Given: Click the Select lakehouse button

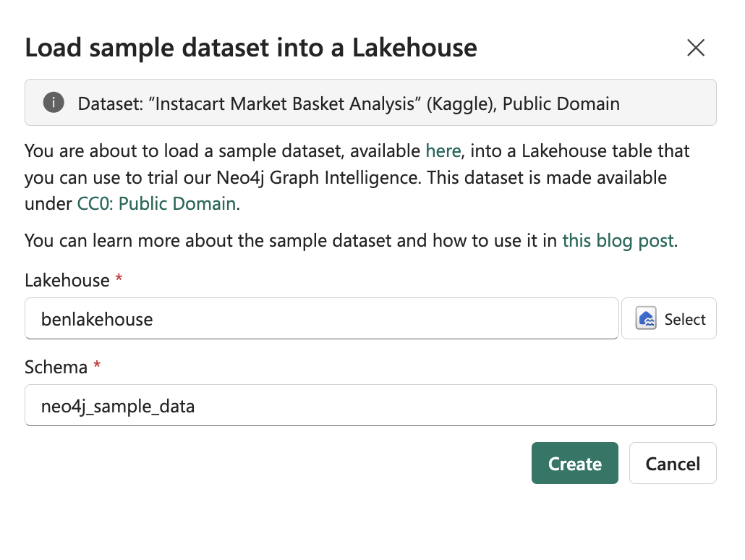Looking at the screenshot, I should 669,318.
